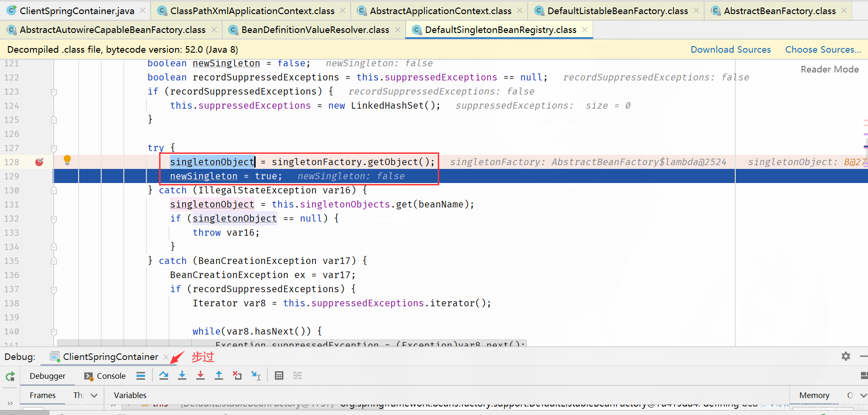Image resolution: width=868 pixels, height=415 pixels.
Task: Collapse the try block fold on line 127
Action: pos(54,149)
